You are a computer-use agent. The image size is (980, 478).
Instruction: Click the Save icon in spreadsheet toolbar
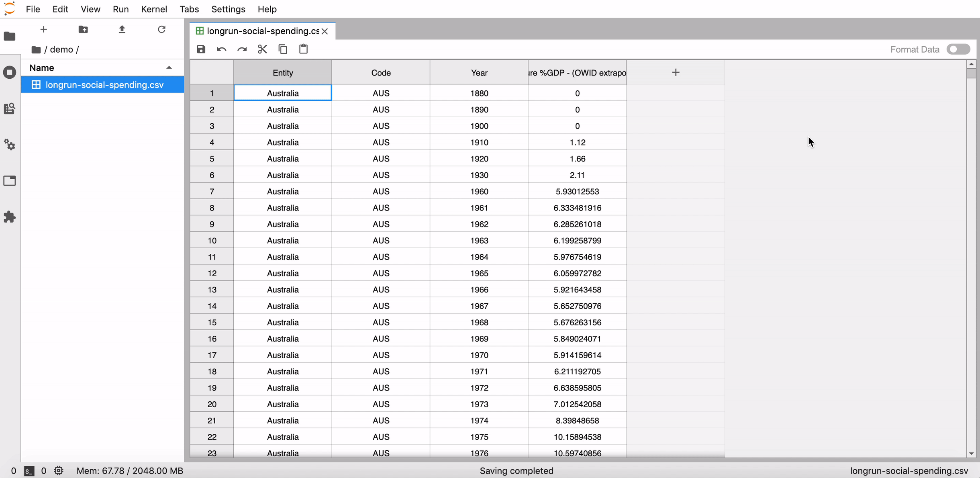[x=201, y=49]
